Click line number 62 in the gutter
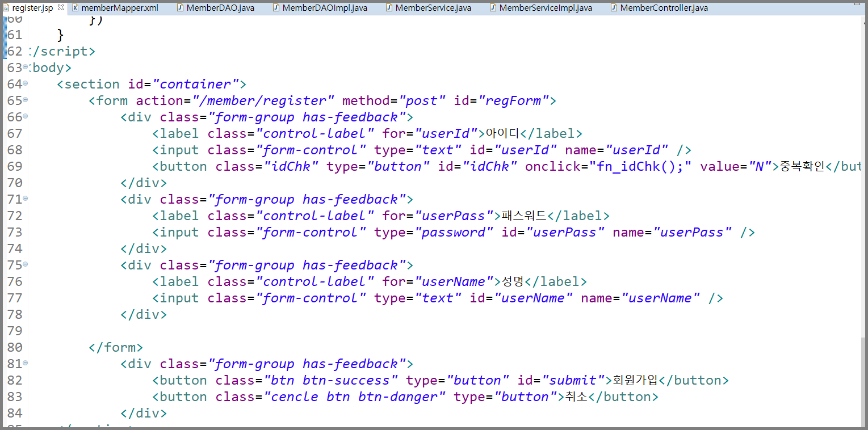 pyautogui.click(x=15, y=52)
